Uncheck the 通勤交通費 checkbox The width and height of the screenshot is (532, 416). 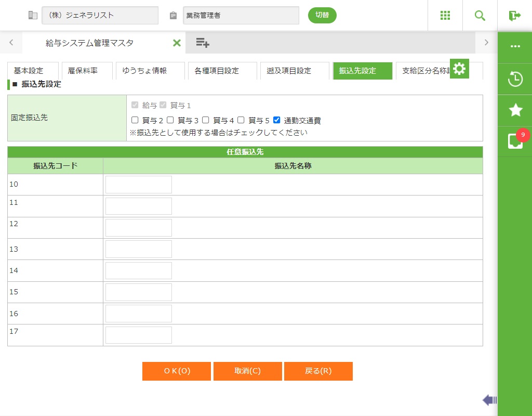277,120
